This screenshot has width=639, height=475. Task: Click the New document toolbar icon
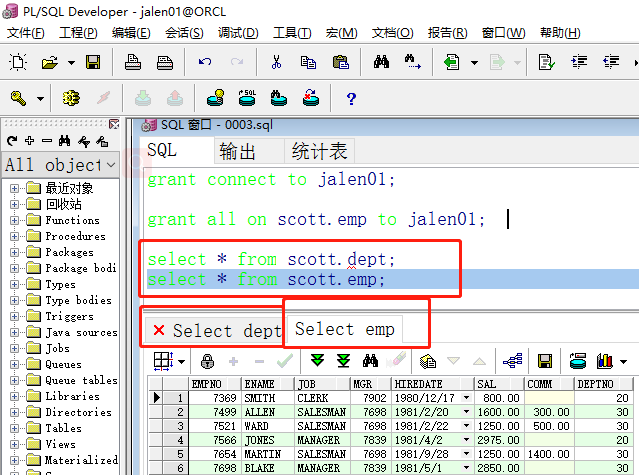[18, 62]
